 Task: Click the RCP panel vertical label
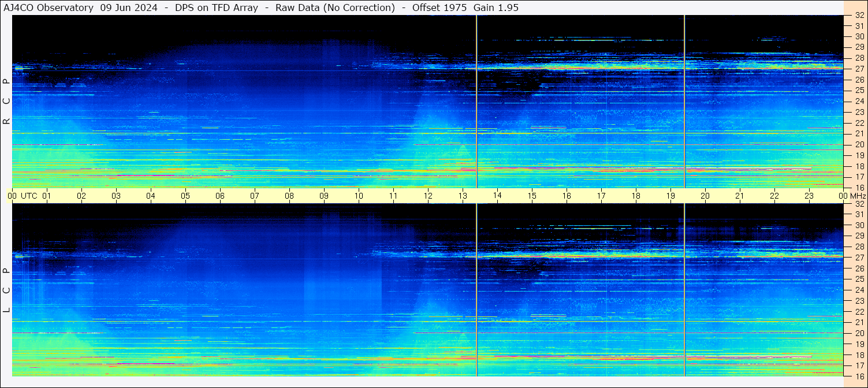click(6, 101)
